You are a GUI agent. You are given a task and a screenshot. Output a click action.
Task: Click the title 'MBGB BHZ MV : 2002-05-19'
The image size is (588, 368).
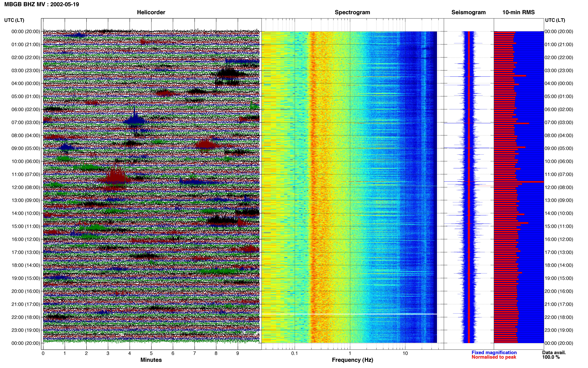coord(42,4)
